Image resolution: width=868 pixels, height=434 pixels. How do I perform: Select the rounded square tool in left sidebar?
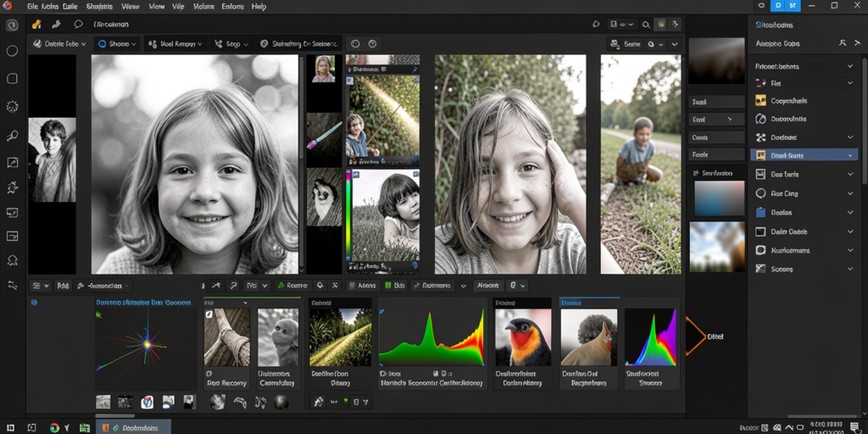[x=12, y=79]
